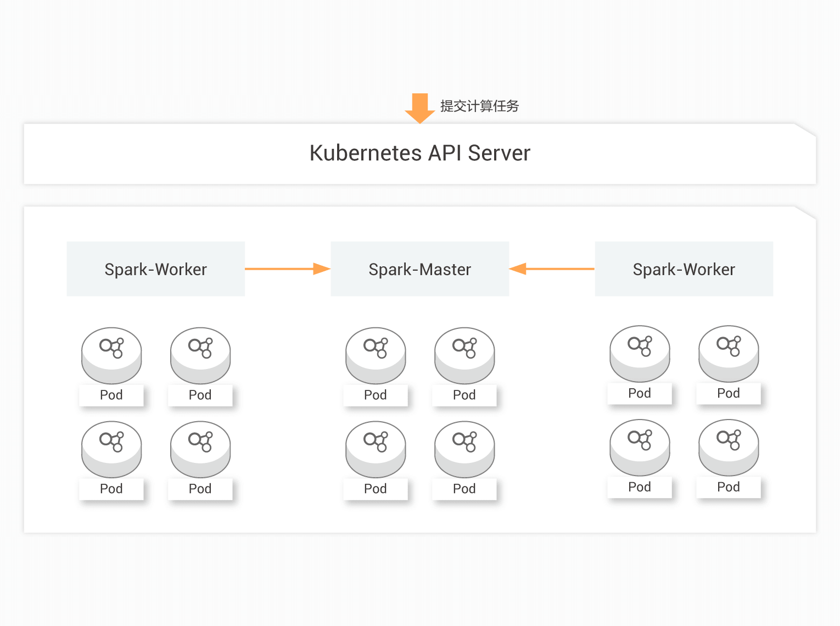Viewport: 840px width, 626px height.
Task: Click the top-right Pod icon under Spark-Master
Action: point(464,355)
